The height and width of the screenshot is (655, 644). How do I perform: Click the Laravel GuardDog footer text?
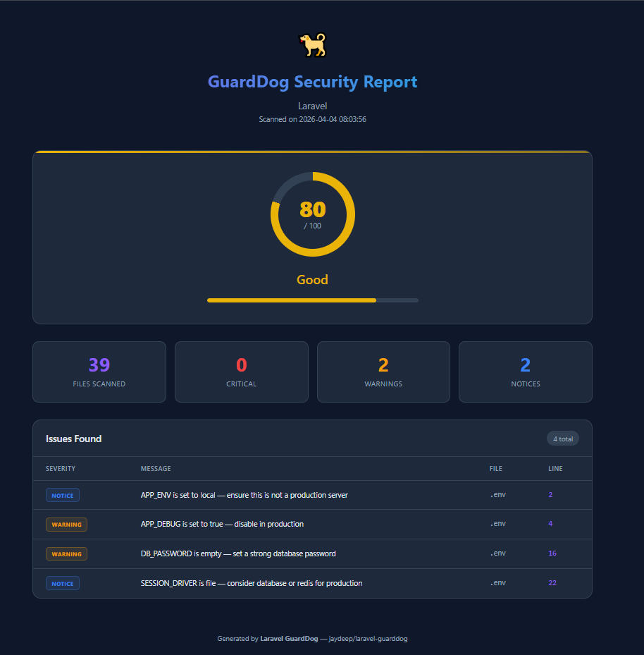pyautogui.click(x=289, y=639)
